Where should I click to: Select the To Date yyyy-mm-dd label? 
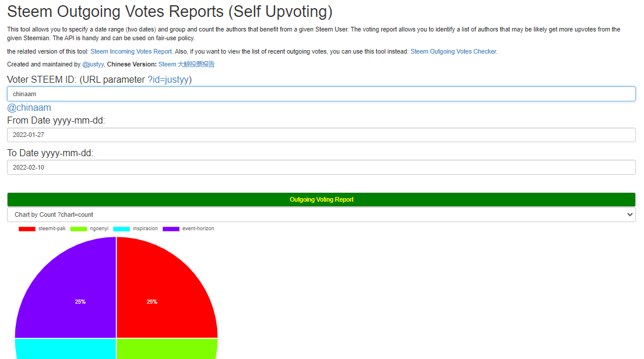pos(50,153)
